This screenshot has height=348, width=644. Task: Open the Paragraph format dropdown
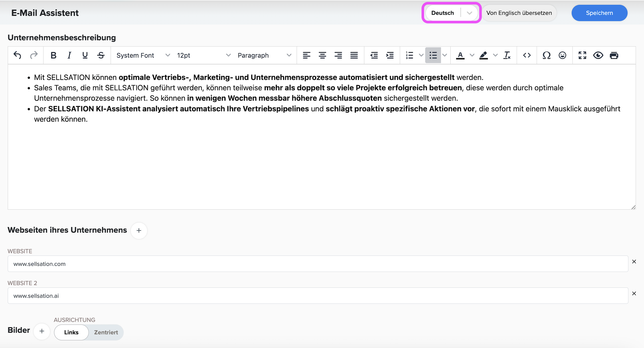pos(264,55)
